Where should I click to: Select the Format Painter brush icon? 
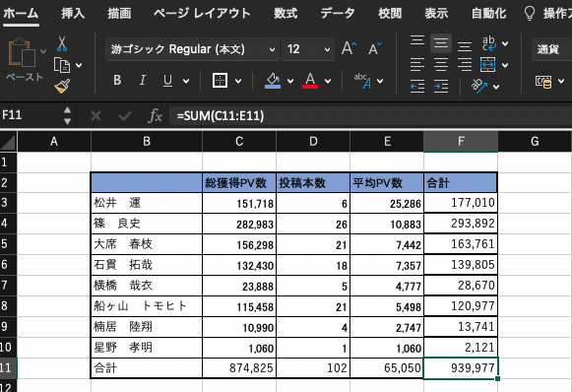click(x=62, y=87)
